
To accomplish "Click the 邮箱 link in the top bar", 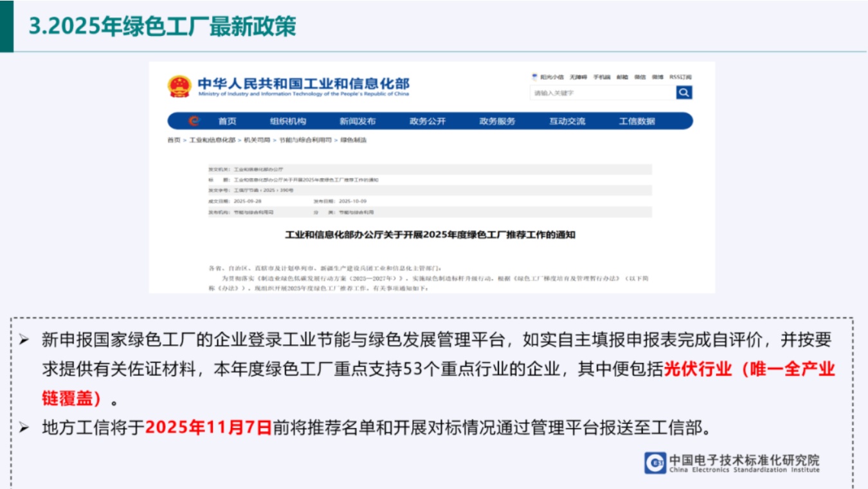I will pos(622,77).
